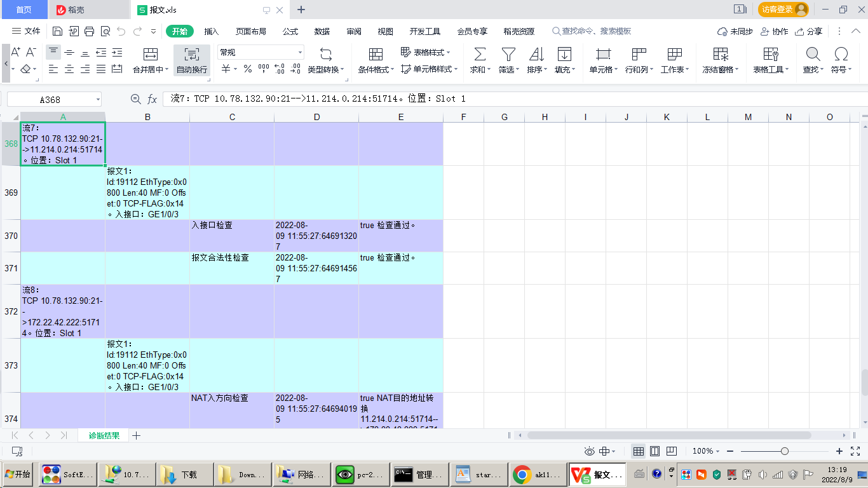Switch to page layout view in status bar
The height and width of the screenshot is (488, 868).
654,451
